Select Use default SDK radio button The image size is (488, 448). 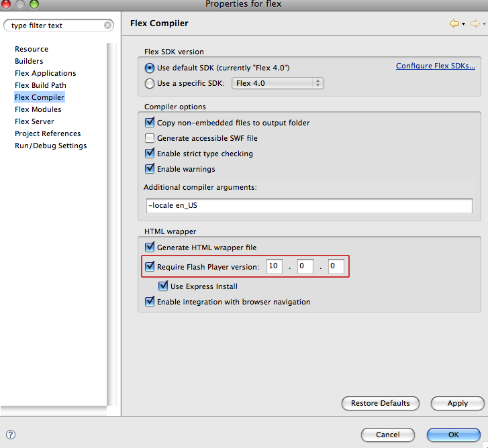pos(150,68)
